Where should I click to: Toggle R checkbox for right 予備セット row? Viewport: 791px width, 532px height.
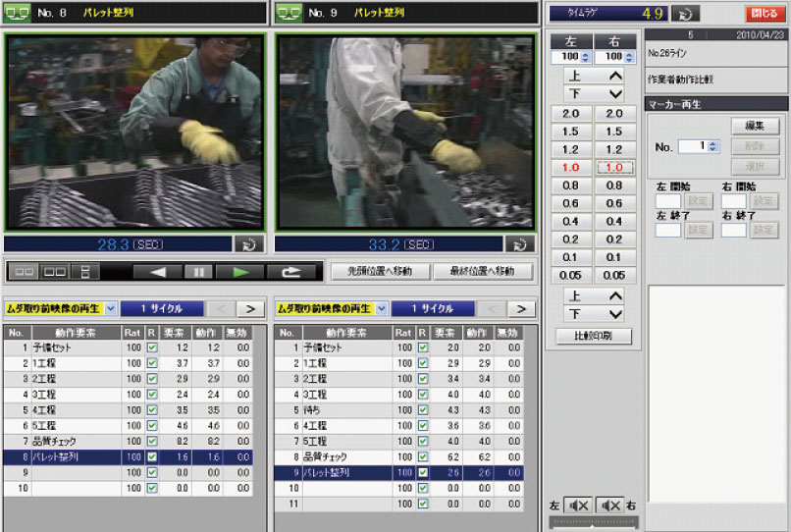[423, 347]
